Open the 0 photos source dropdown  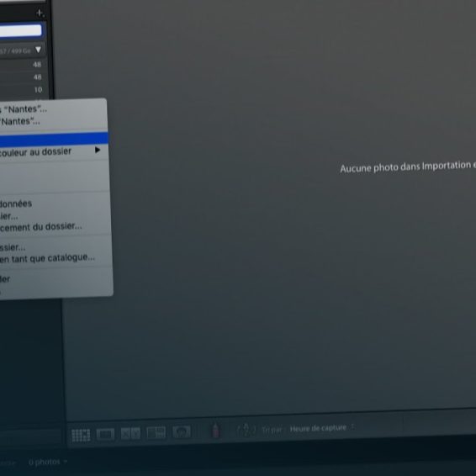click(x=48, y=462)
